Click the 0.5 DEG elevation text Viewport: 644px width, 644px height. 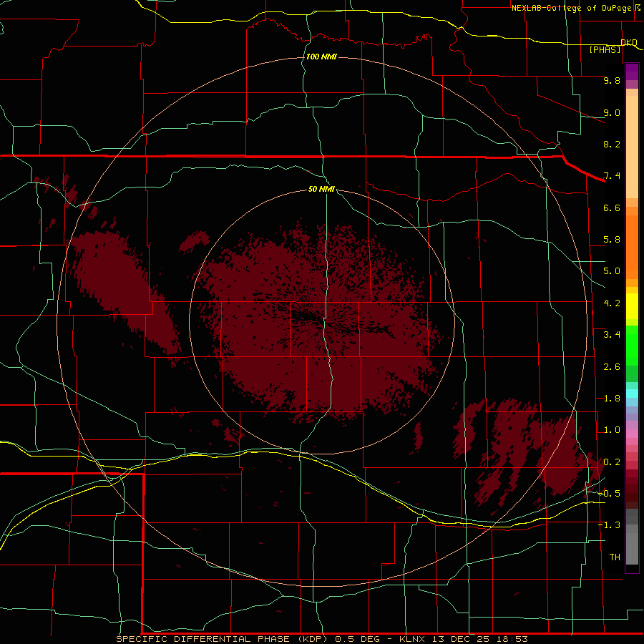357,639
